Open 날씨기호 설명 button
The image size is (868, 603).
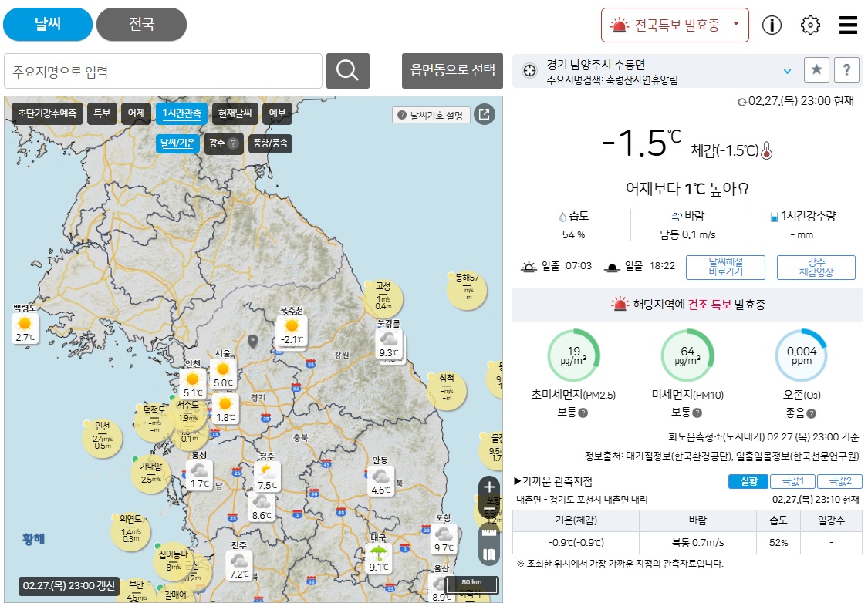431,115
